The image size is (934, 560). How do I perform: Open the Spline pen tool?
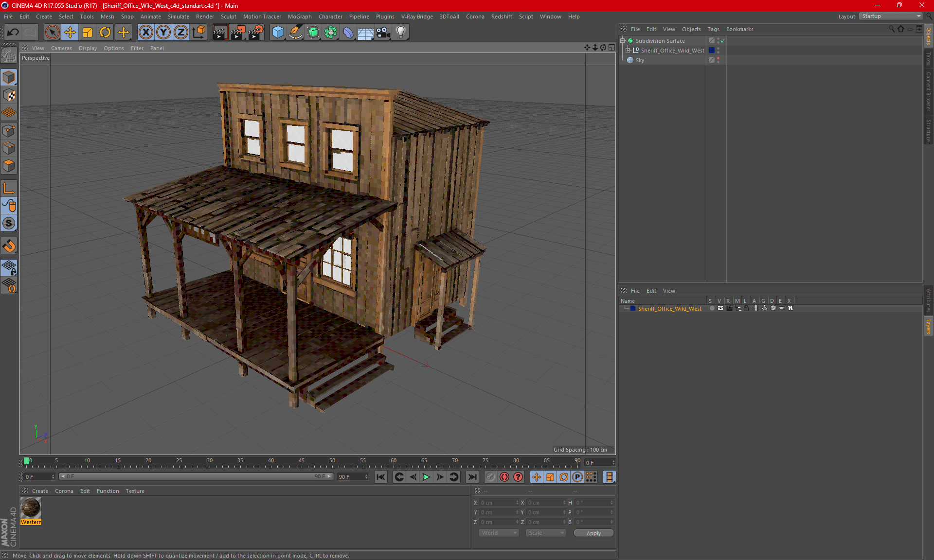coord(296,32)
